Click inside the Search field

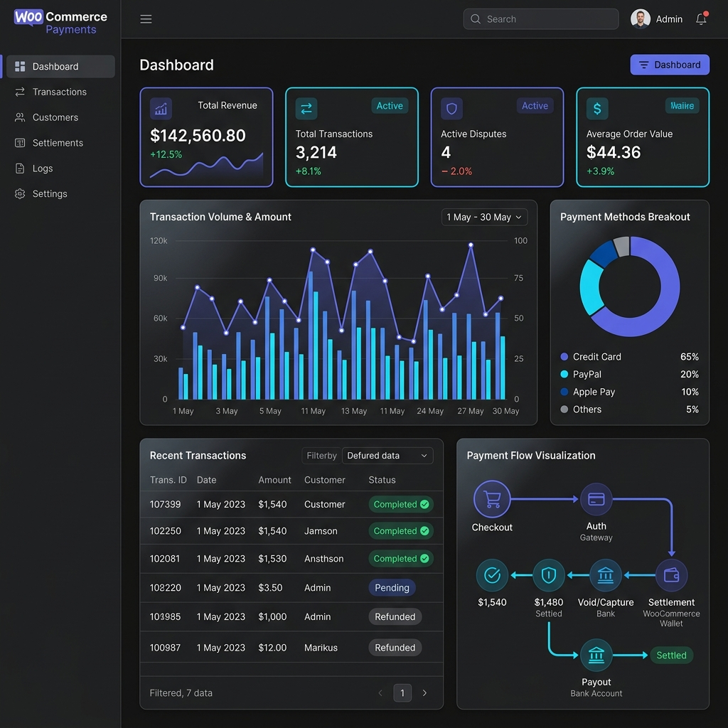coord(541,19)
